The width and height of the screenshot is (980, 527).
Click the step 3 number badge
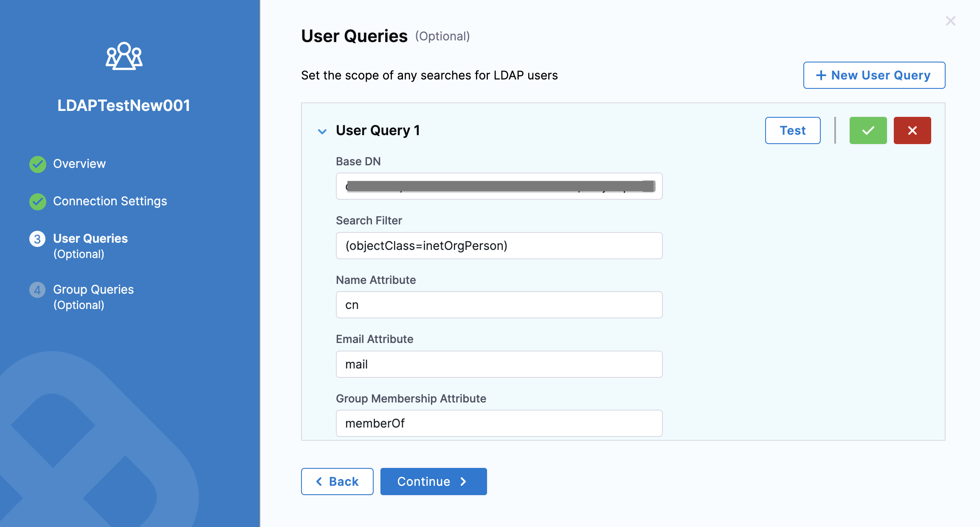(x=37, y=239)
